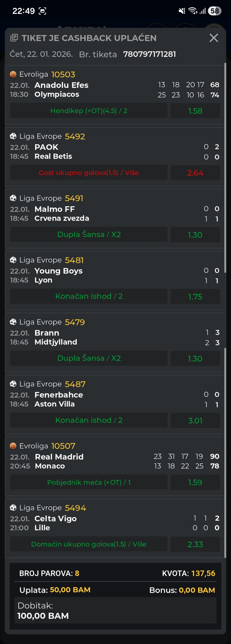Open Anadolu Efes match details
This screenshot has height=644, width=231.
[x=62, y=85]
